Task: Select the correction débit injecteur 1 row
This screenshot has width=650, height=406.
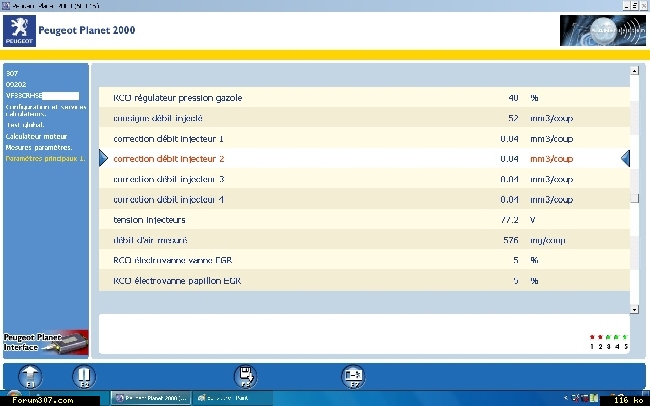Action: coord(364,139)
